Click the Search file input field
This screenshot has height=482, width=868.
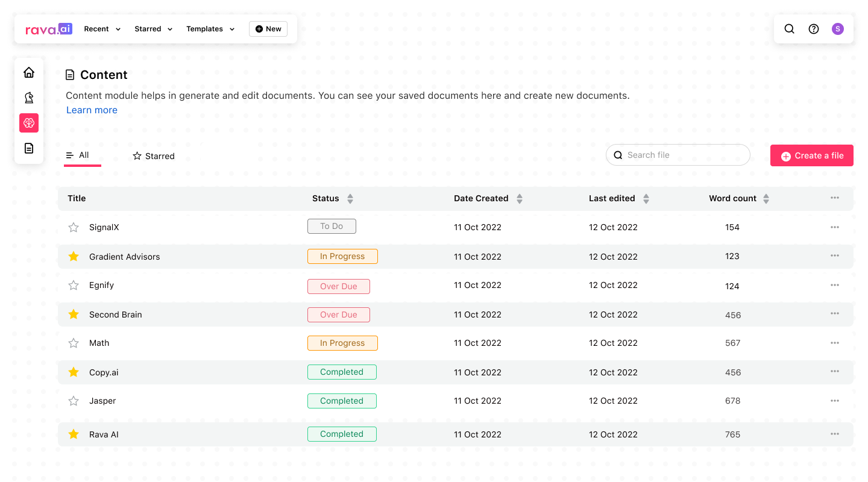(x=684, y=155)
